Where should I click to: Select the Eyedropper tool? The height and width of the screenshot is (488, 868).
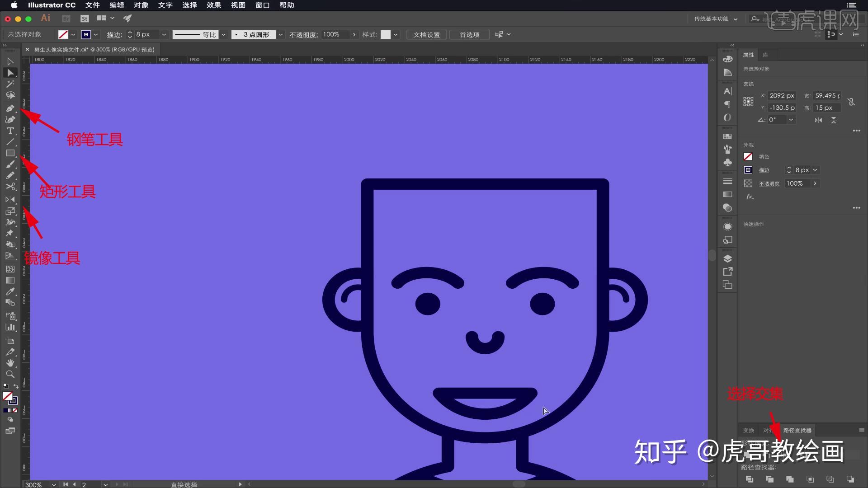(x=10, y=291)
